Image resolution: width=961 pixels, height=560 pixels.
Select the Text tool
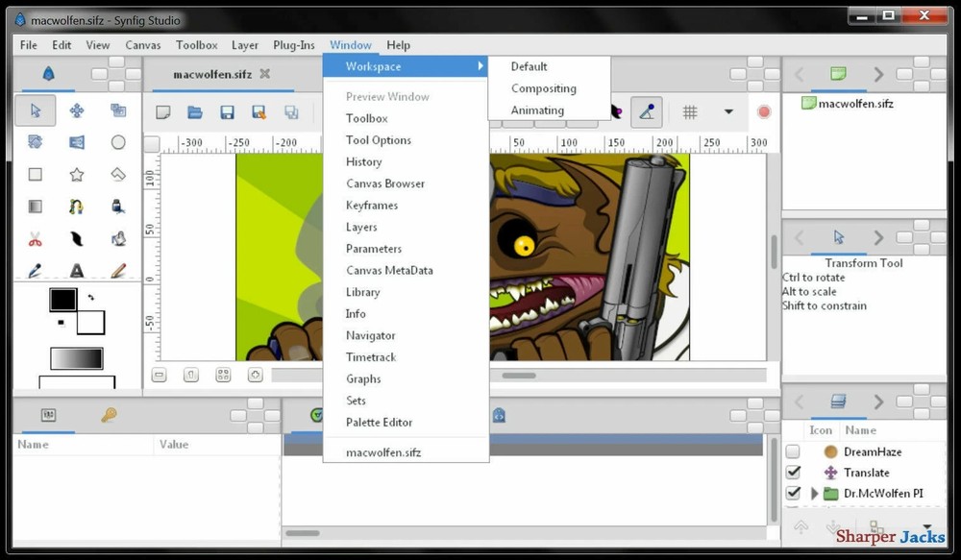coord(77,270)
